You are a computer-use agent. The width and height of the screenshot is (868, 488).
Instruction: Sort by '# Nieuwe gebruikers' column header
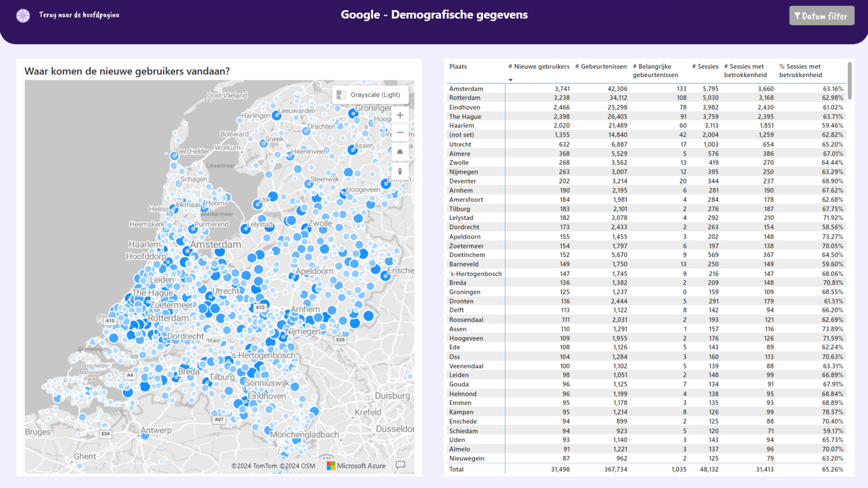(539, 67)
